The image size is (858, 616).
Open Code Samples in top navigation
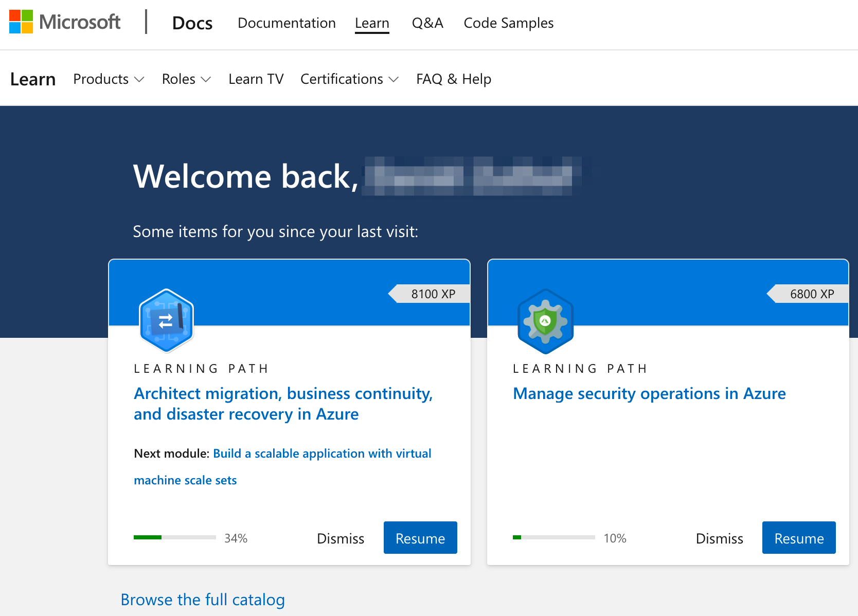(508, 23)
